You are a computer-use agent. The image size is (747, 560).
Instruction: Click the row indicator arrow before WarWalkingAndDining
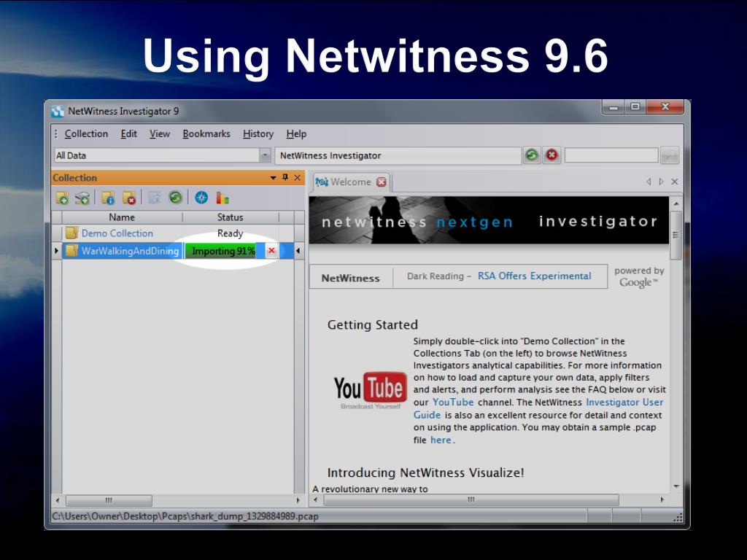pos(57,251)
